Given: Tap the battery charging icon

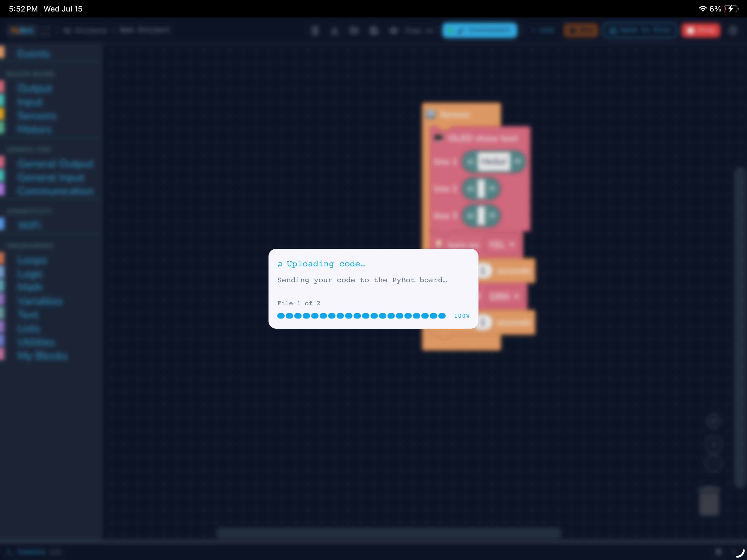Looking at the screenshot, I should [731, 9].
